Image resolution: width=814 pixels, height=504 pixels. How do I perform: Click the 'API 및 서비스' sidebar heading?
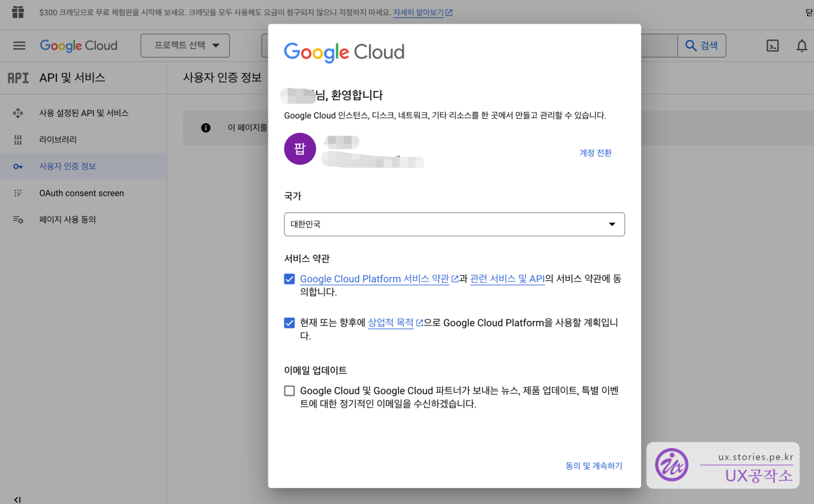[x=72, y=78]
